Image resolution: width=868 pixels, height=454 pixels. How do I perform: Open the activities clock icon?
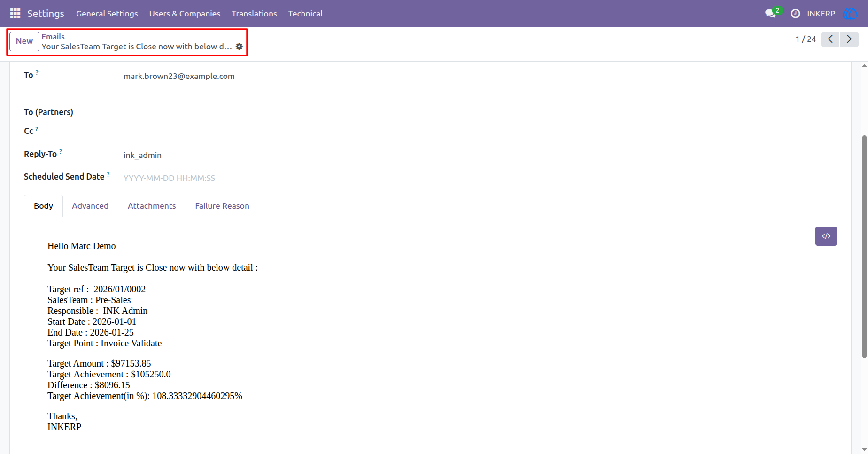pos(795,14)
